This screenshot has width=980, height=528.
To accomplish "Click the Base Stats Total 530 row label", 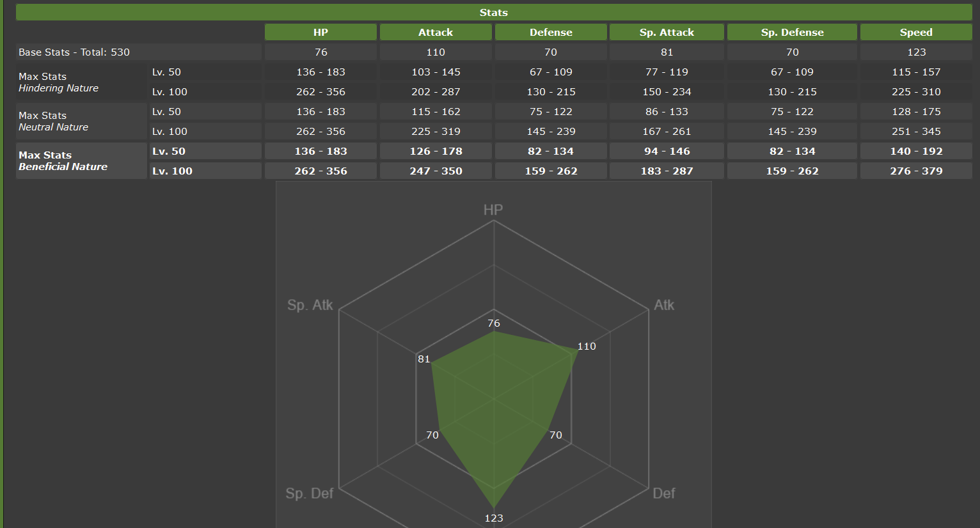I will tap(74, 52).
